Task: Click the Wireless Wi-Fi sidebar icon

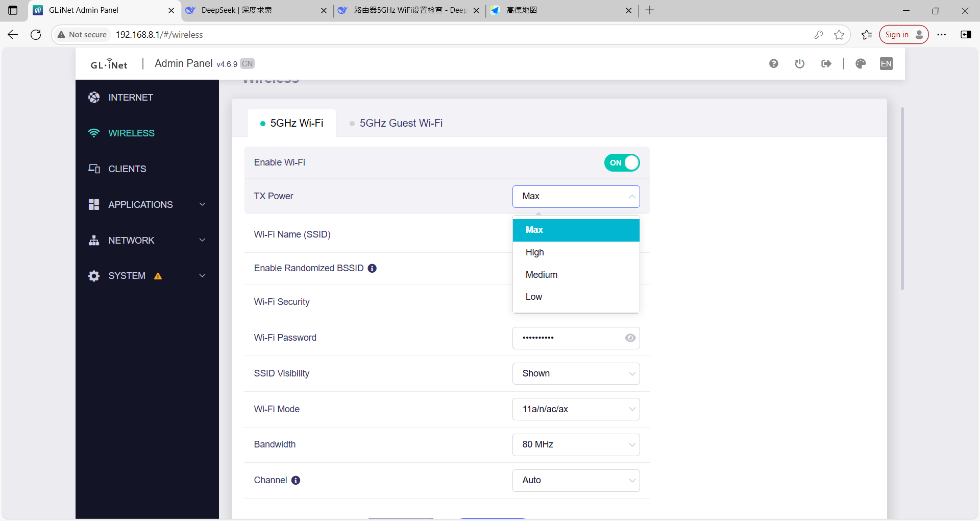Action: (94, 133)
